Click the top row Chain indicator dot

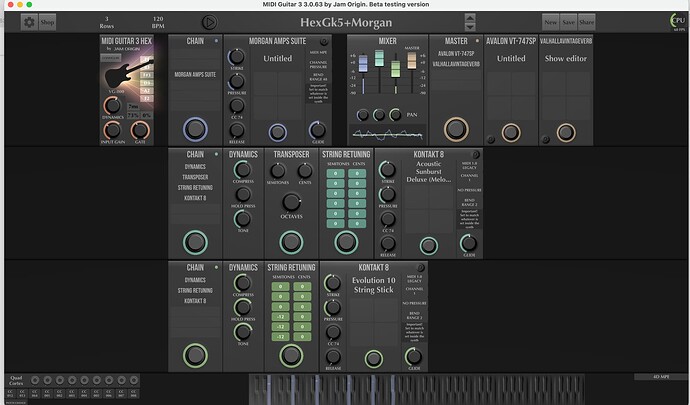point(216,41)
